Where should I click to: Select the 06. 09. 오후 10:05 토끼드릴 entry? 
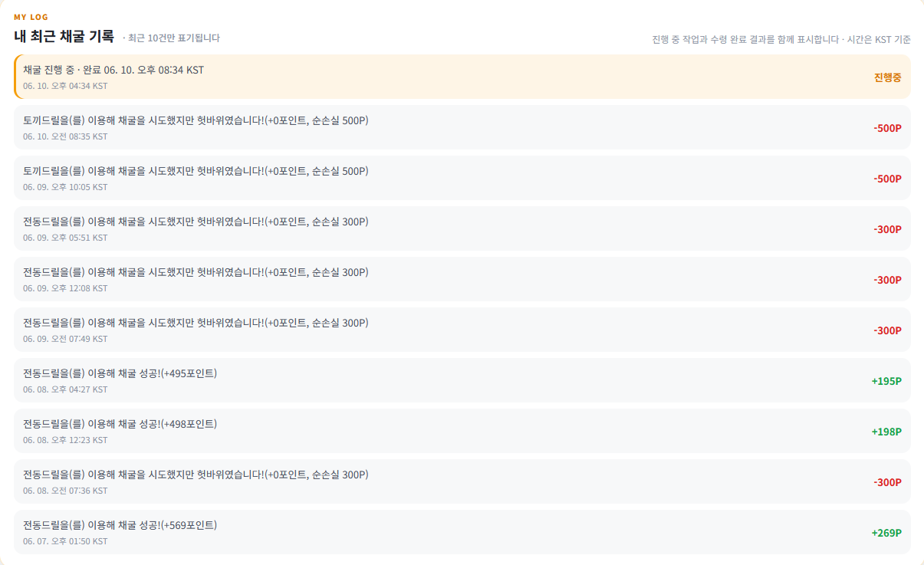click(462, 178)
